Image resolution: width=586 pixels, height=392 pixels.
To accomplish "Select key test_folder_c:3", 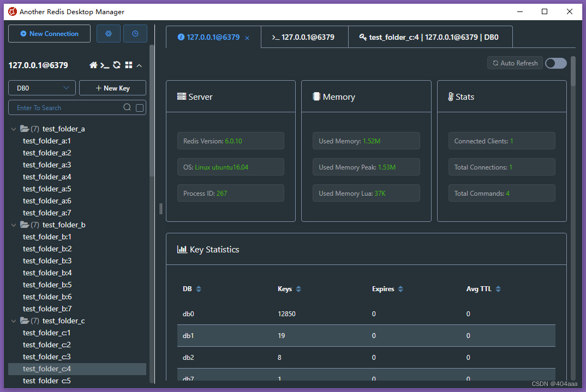I will coord(47,357).
